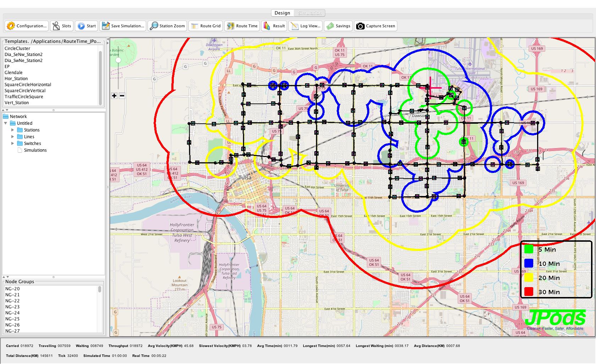The height and width of the screenshot is (364, 596).
Task: Switch to the Design tab
Action: [x=282, y=13]
